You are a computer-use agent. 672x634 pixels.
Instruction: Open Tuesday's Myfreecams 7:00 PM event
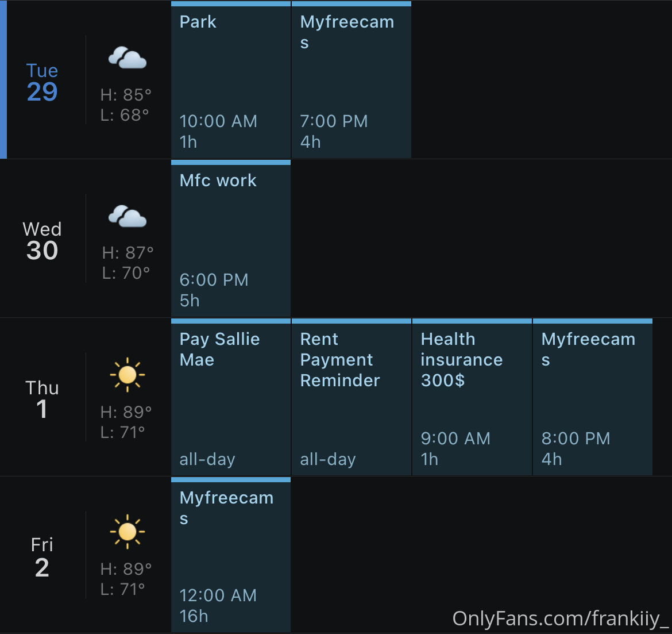click(352, 80)
